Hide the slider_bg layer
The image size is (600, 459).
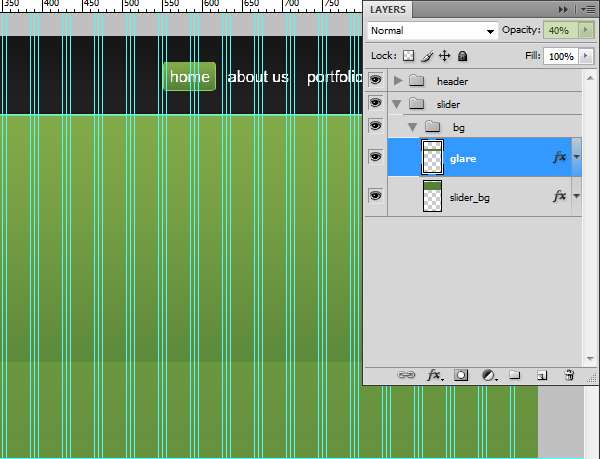375,196
